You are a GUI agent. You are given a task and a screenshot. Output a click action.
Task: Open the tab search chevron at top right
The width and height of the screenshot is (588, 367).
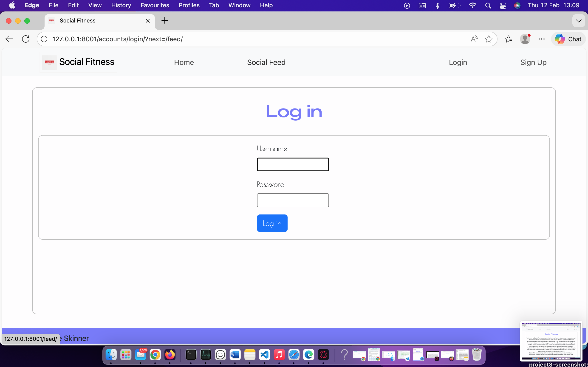(579, 21)
